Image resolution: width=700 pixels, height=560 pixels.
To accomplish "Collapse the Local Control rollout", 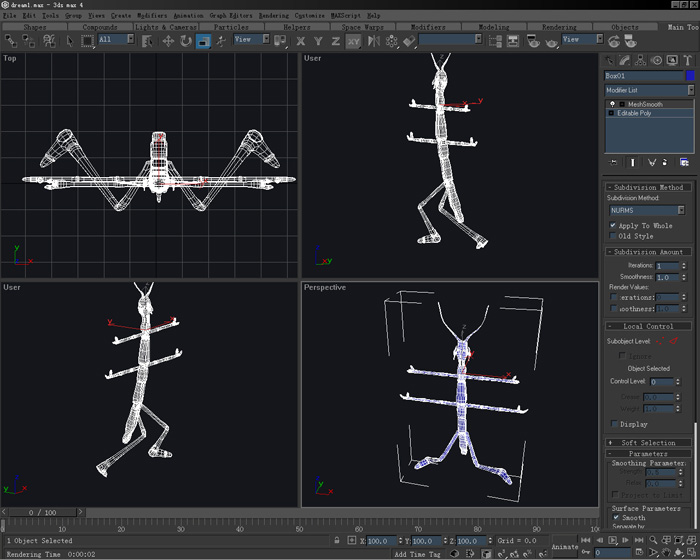I will click(648, 326).
